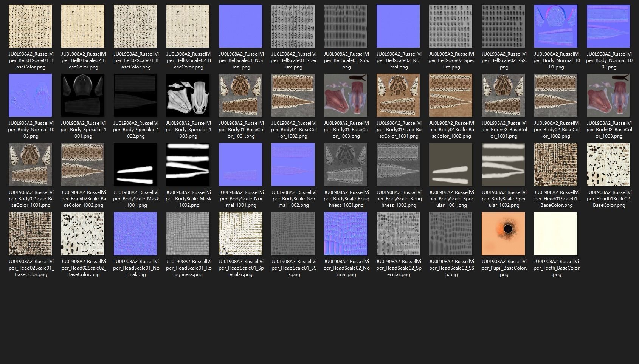The image size is (639, 364).
Task: Select the BodyScale_Roughness_1001.png thumbnail
Action: click(x=346, y=164)
